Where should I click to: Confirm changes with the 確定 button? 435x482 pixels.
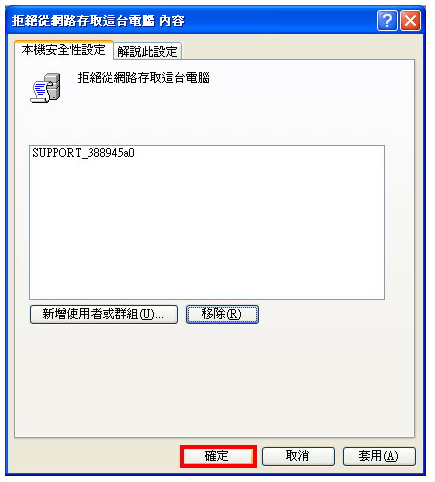click(x=218, y=456)
